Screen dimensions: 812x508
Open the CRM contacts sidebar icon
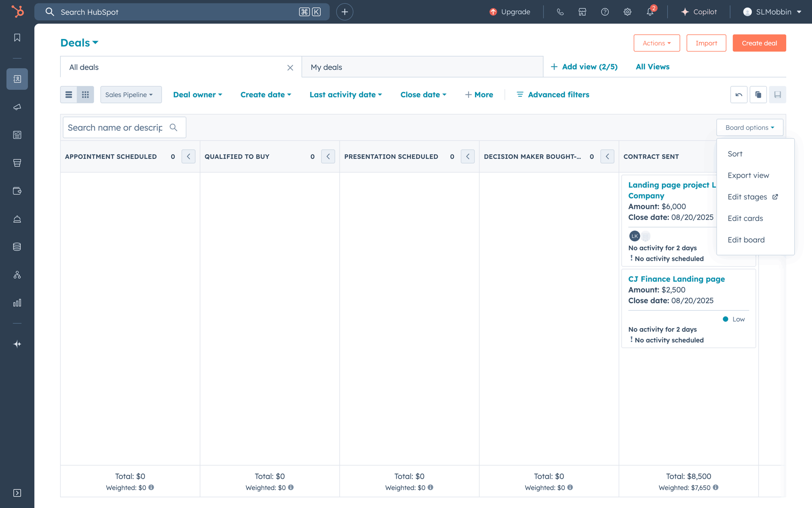17,79
